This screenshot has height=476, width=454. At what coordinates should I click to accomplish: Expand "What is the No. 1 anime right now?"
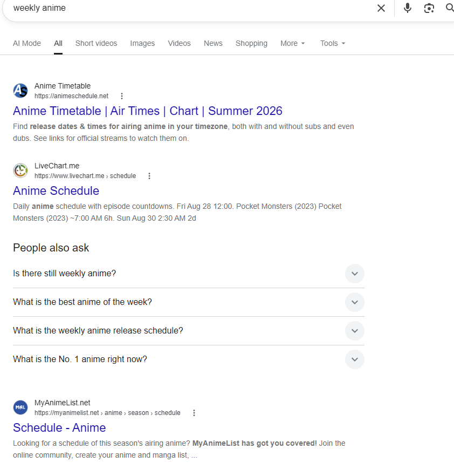[188, 359]
